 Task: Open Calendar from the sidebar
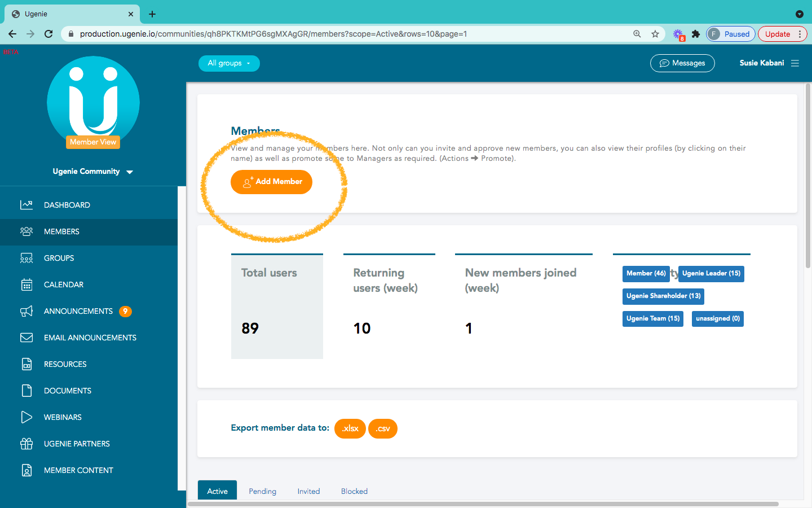click(x=64, y=284)
